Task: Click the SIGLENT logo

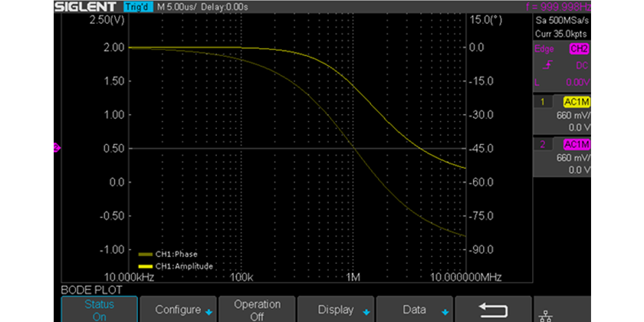Action: tap(86, 7)
